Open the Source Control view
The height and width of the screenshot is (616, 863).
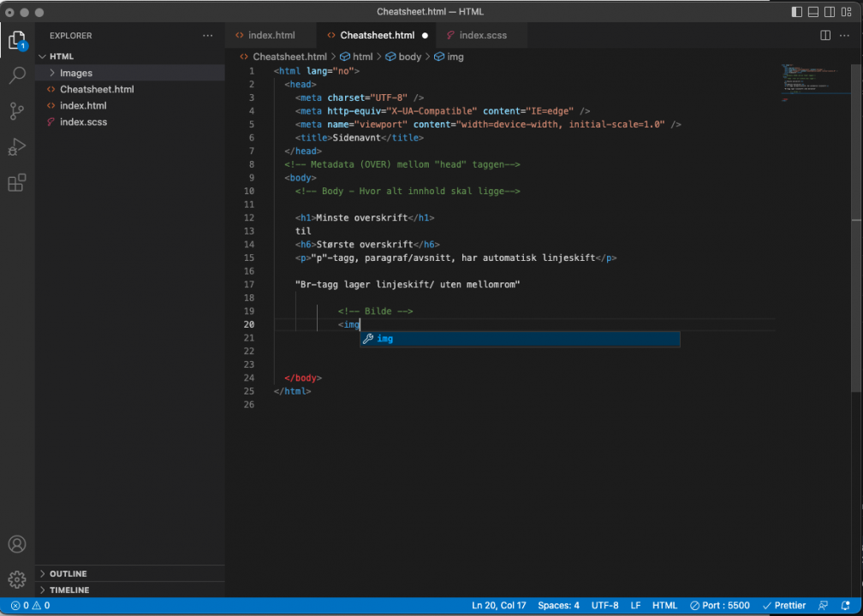click(17, 111)
